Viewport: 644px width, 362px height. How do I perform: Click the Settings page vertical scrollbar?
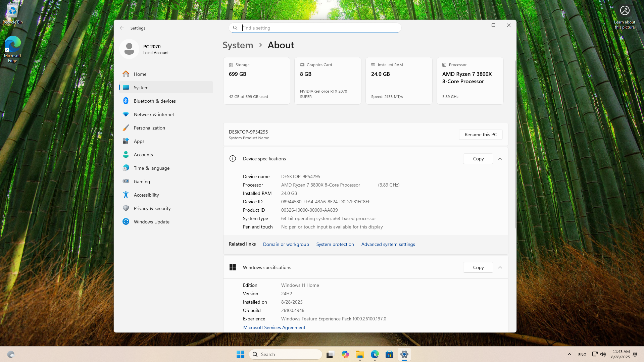515,144
